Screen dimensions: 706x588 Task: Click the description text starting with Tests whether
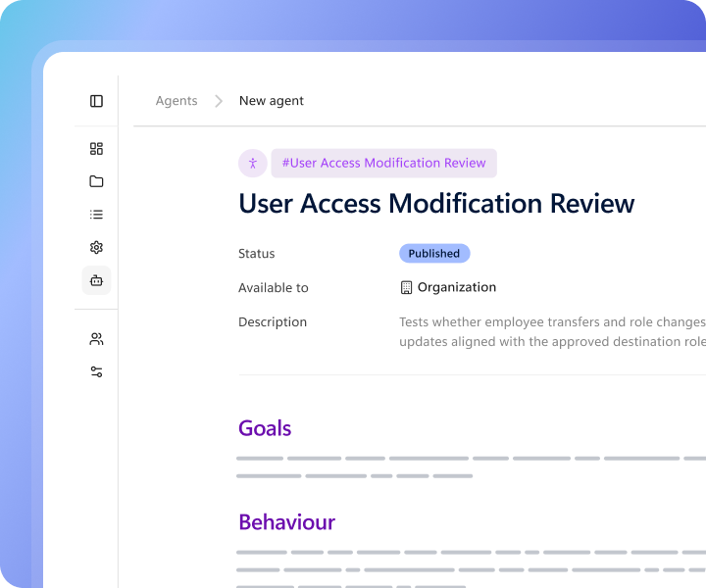tap(552, 331)
